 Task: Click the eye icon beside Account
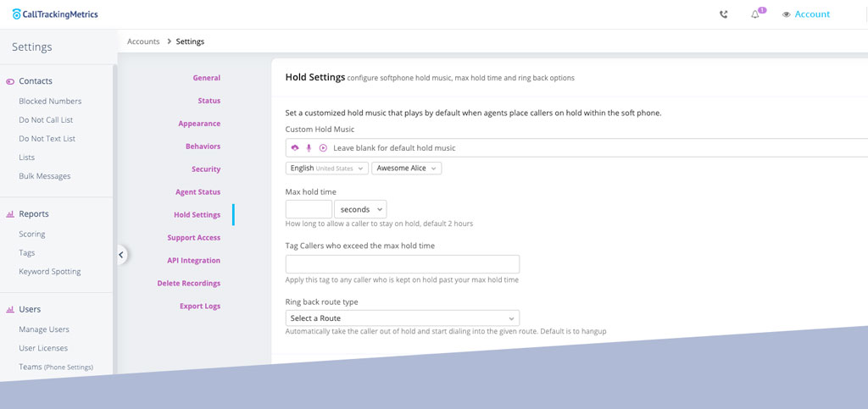click(x=786, y=14)
